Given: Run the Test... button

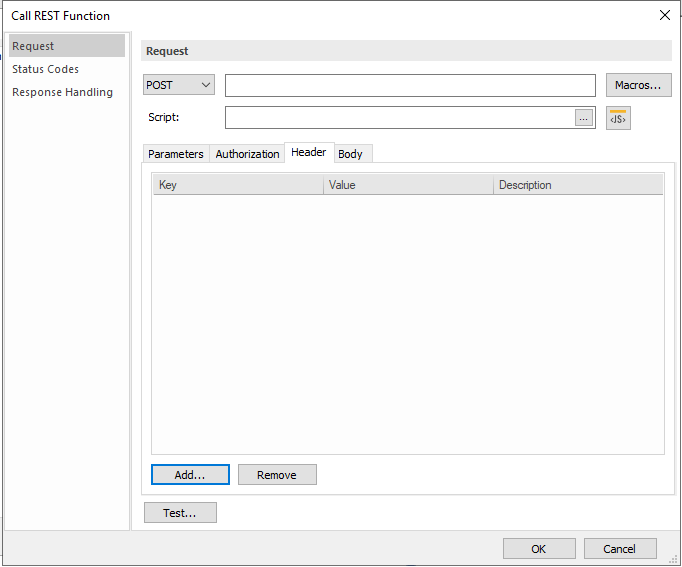Looking at the screenshot, I should click(x=180, y=513).
